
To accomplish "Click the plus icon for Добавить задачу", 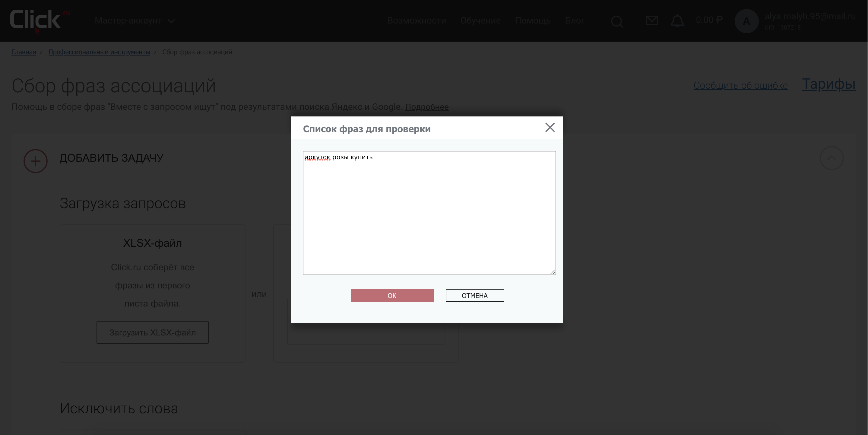I will [x=35, y=161].
